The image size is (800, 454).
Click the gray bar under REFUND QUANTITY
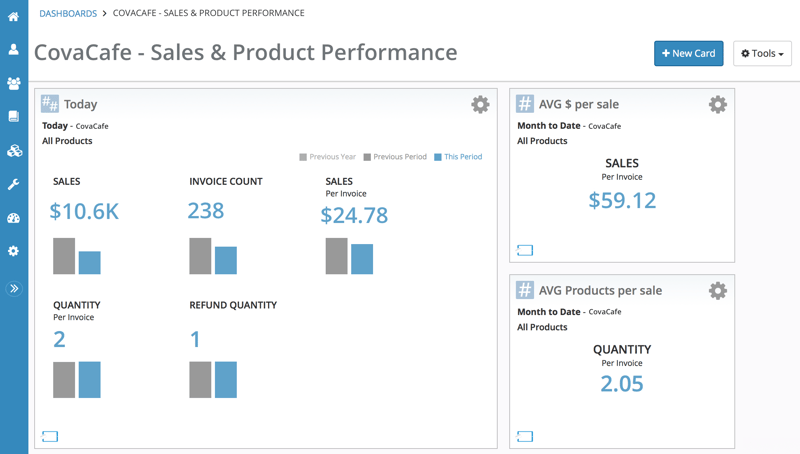200,380
